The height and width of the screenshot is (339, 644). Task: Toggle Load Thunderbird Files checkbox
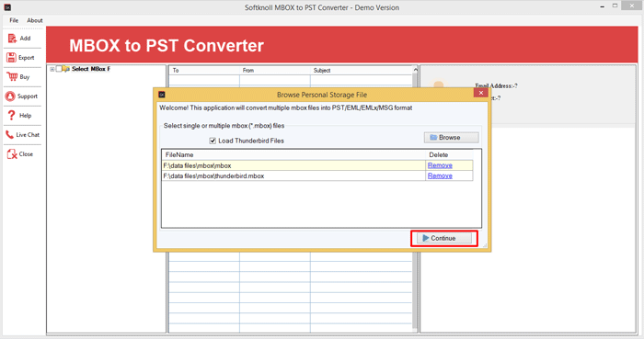coord(213,141)
